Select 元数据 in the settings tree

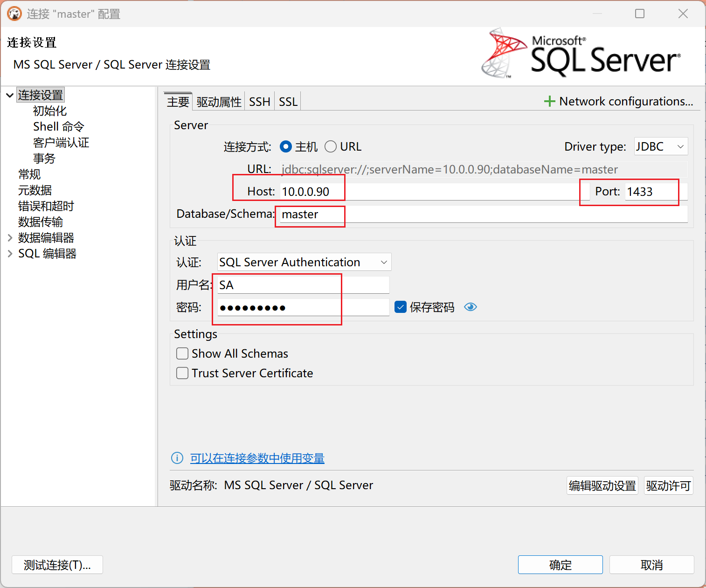35,190
